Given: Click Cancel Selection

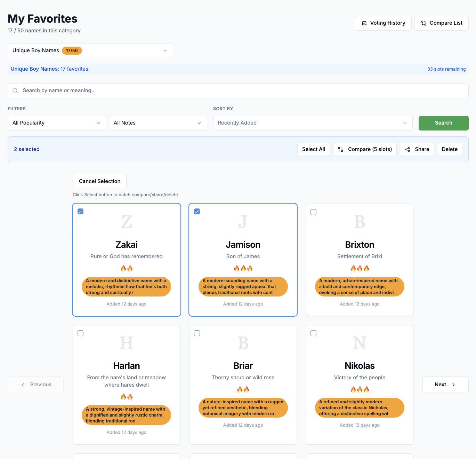Looking at the screenshot, I should coord(99,181).
